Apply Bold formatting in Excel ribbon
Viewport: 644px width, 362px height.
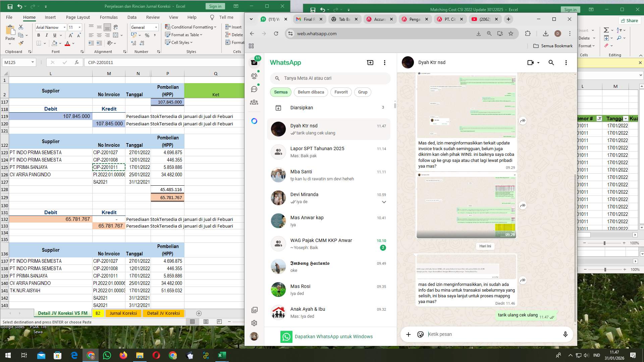(38, 35)
